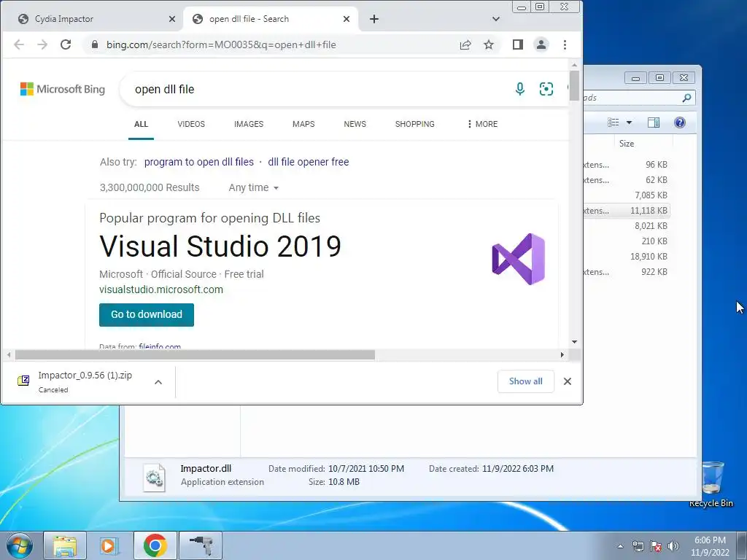Viewport: 747px width, 560px height.
Task: Click Impactor.dll file icon in details pane
Action: 155,477
